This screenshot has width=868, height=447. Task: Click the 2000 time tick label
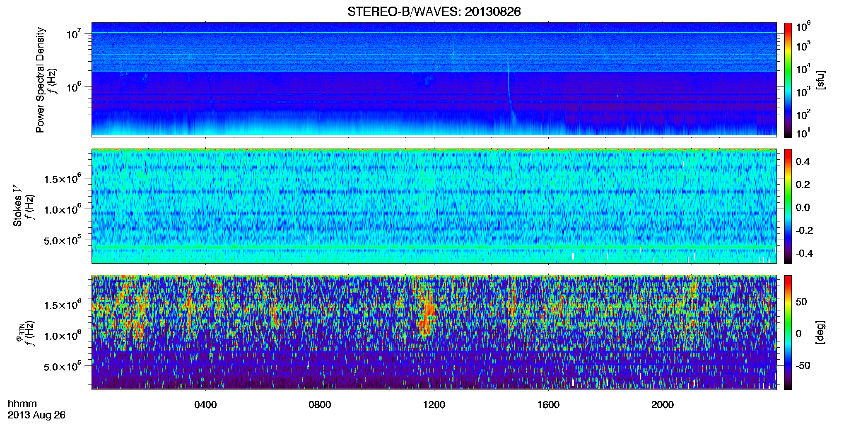click(662, 405)
